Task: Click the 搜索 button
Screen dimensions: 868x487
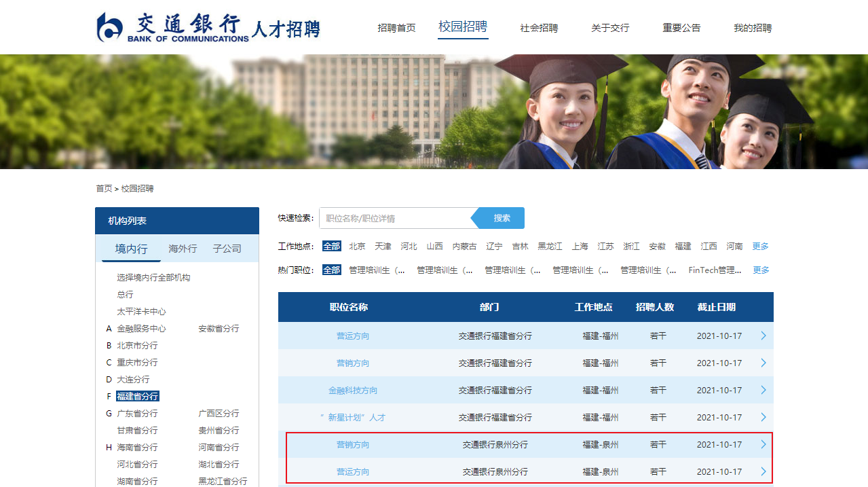Action: [x=502, y=218]
